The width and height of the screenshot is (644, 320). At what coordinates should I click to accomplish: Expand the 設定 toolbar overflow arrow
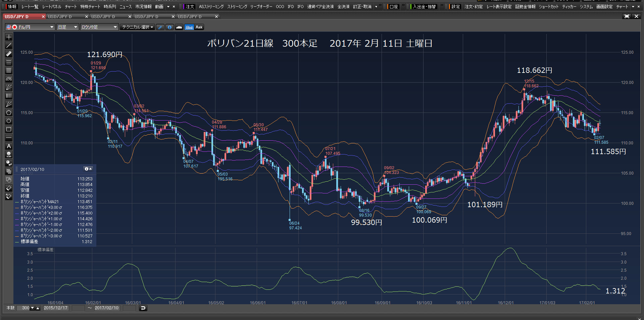[x=633, y=7]
